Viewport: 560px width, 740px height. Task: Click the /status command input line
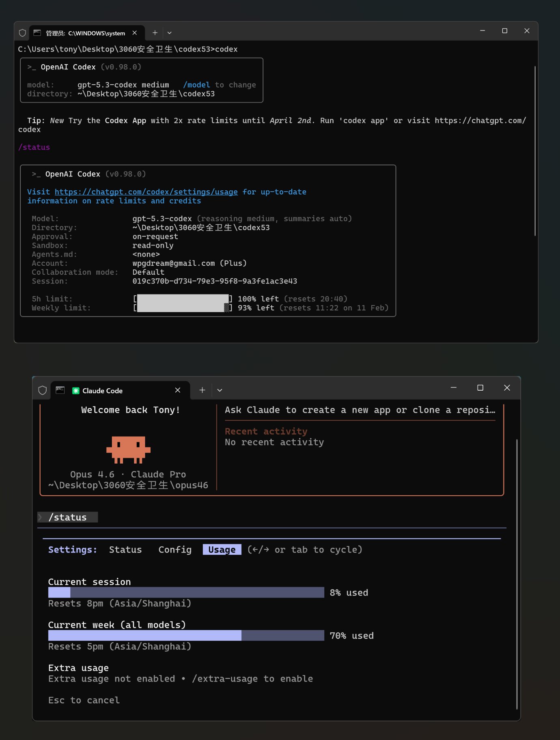[67, 517]
